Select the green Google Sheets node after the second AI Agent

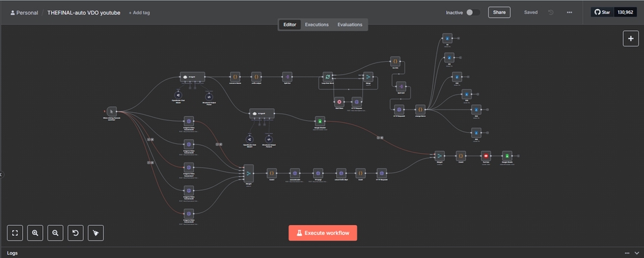pyautogui.click(x=320, y=121)
